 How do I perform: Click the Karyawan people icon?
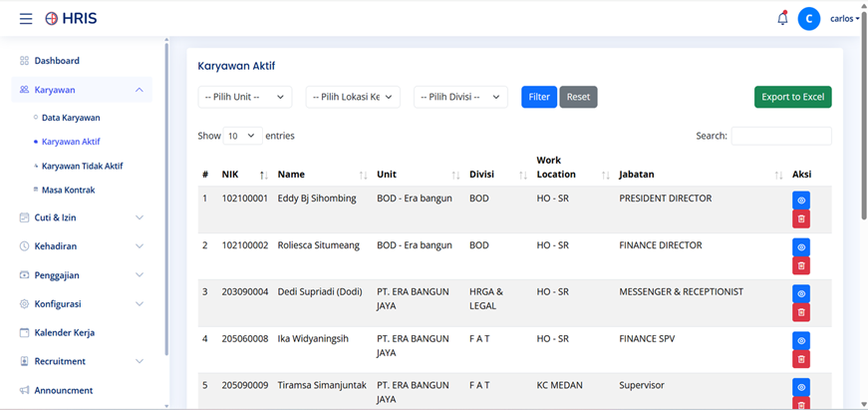coord(24,89)
